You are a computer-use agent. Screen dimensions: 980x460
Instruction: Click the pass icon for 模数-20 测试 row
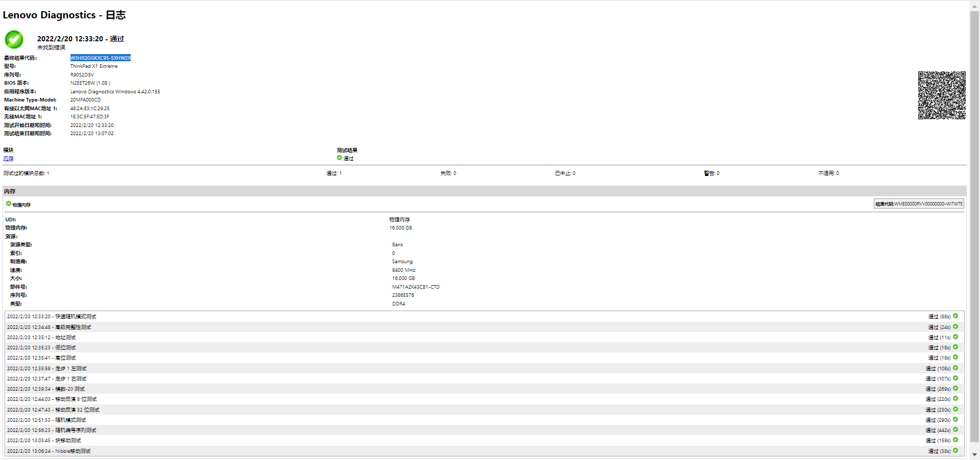(x=955, y=388)
